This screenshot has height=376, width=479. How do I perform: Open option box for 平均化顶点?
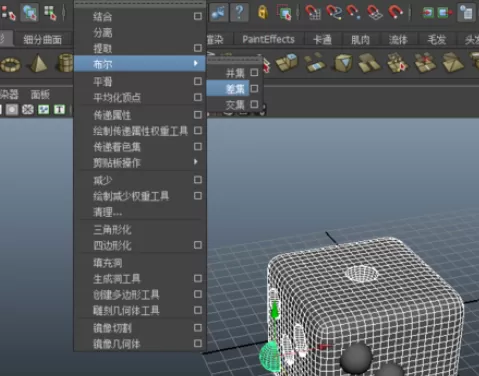coord(198,97)
